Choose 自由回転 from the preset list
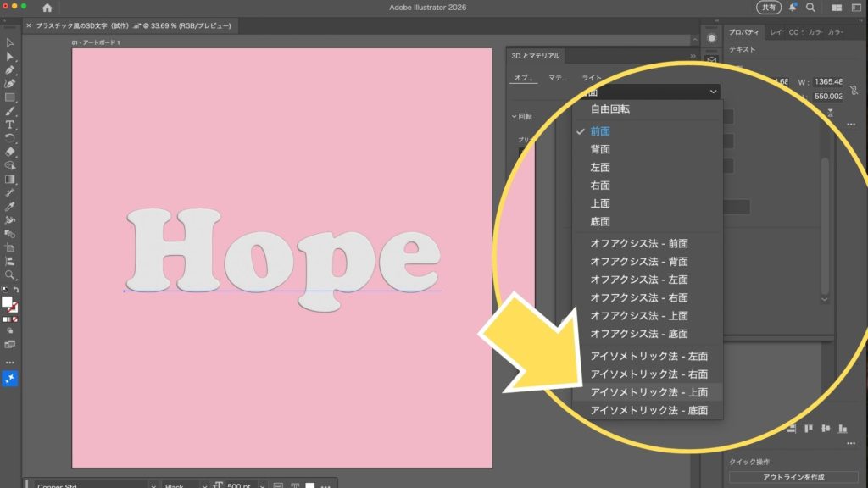Screen dimensions: 868x488 610,109
